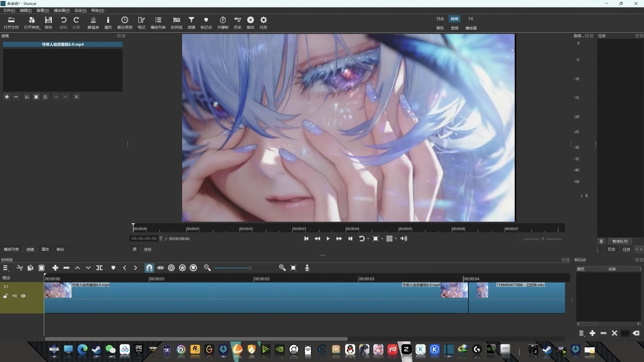This screenshot has width=644, height=362.
Task: Open timeline hamburger menu dropdown
Action: pyautogui.click(x=6, y=268)
